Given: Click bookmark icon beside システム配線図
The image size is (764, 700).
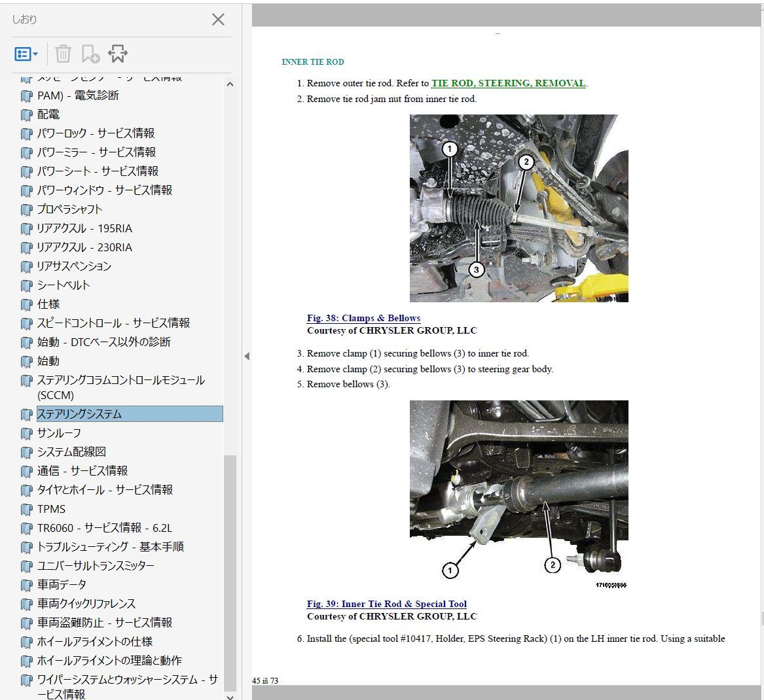Looking at the screenshot, I should (x=26, y=453).
